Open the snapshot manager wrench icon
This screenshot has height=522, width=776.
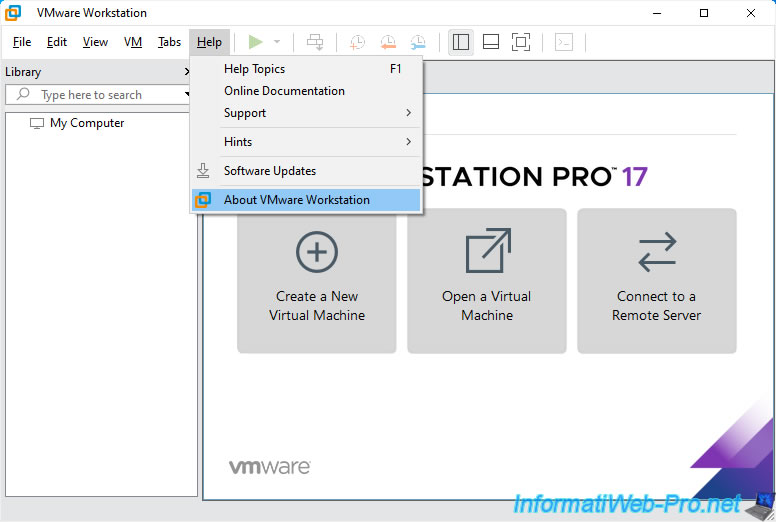pos(417,42)
